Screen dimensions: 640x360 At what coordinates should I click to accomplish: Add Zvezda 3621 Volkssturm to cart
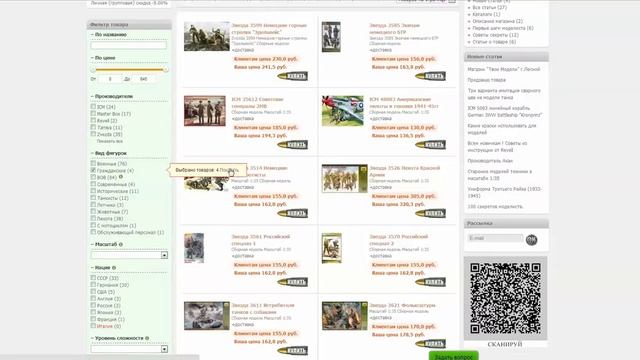(431, 344)
